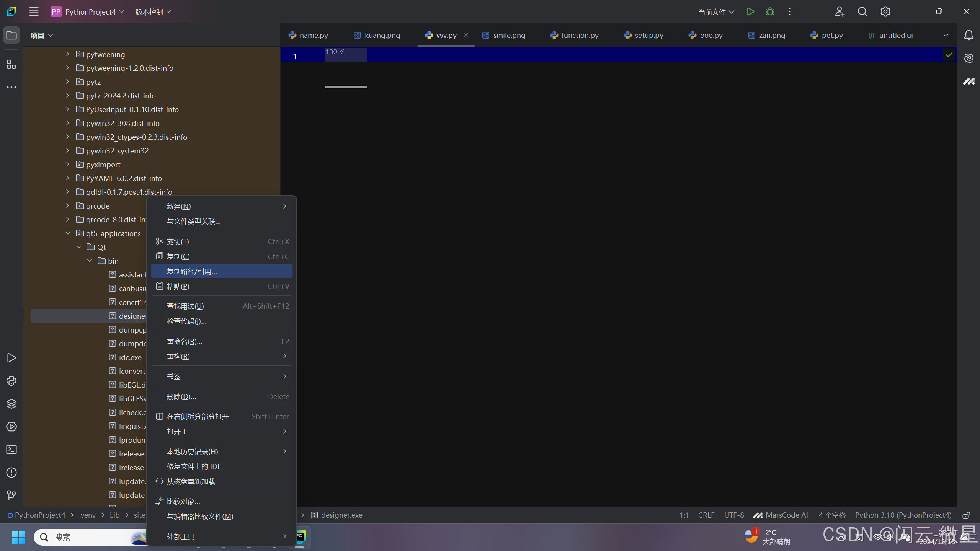Run the current file with green play icon
The width and height of the screenshot is (980, 551).
click(750, 12)
